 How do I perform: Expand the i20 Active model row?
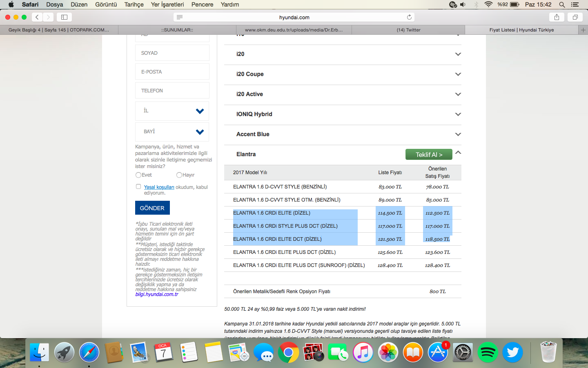pyautogui.click(x=343, y=94)
